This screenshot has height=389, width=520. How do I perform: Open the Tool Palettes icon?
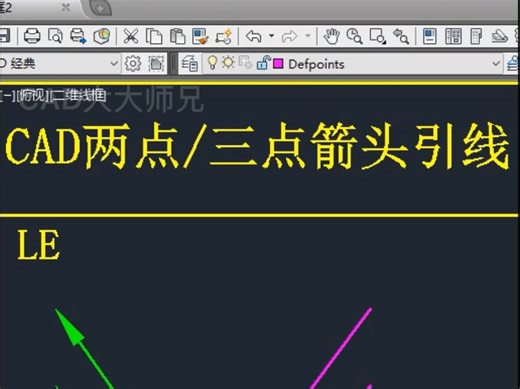click(x=476, y=36)
